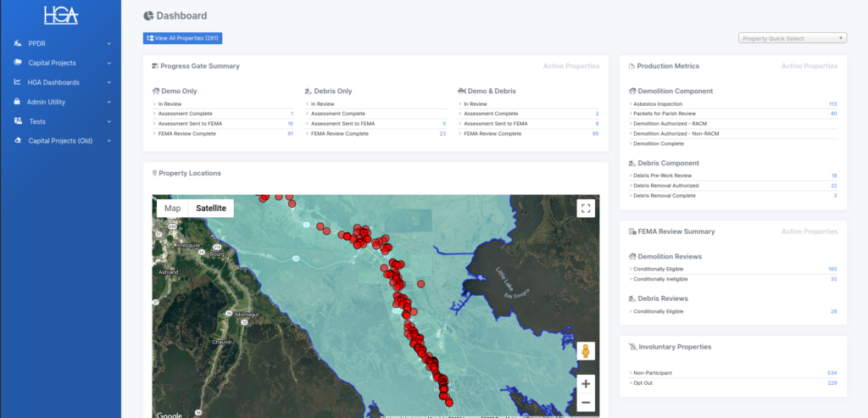868x418 pixels.
Task: Click View All Properties button
Action: 183,38
